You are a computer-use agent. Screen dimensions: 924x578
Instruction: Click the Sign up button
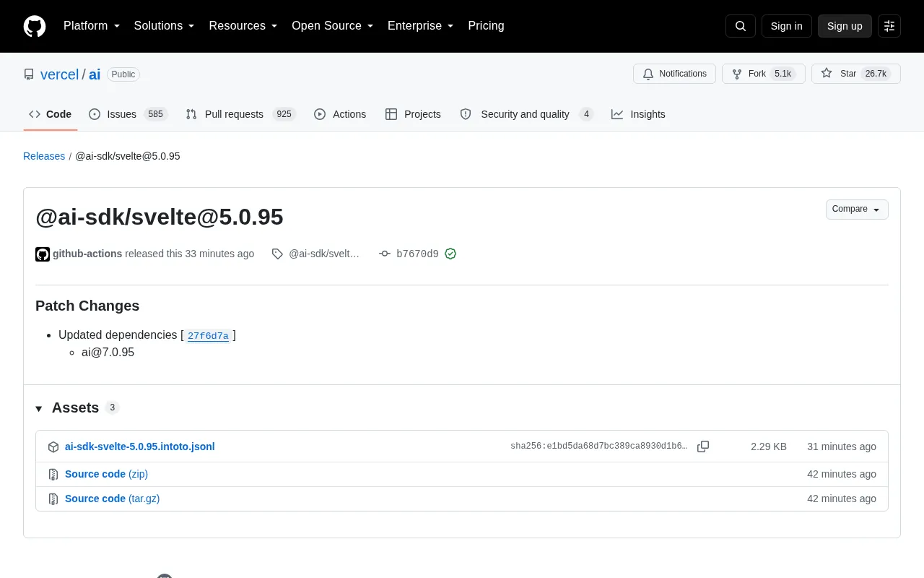point(845,26)
